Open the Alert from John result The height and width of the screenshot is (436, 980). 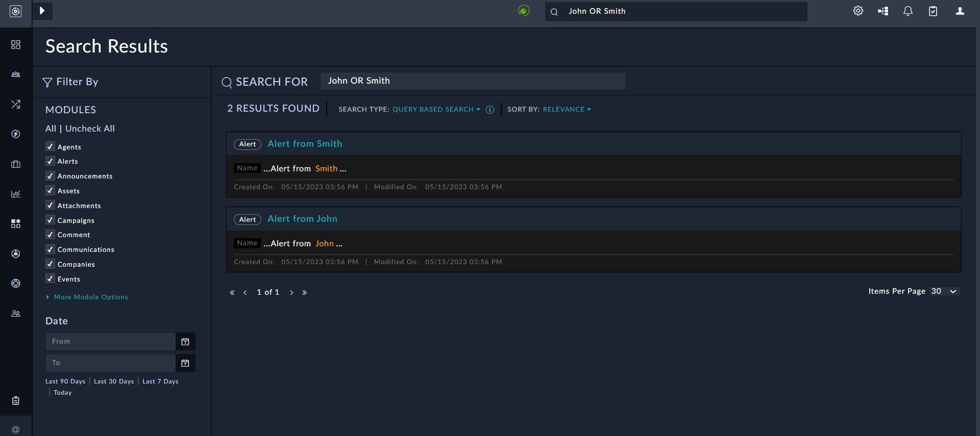302,219
